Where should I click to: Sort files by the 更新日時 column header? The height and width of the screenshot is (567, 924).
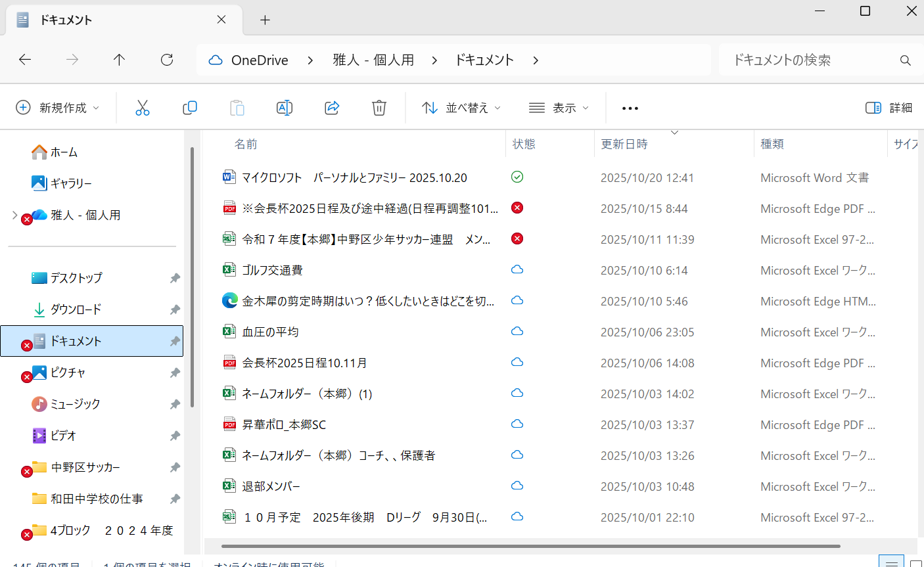(x=624, y=144)
